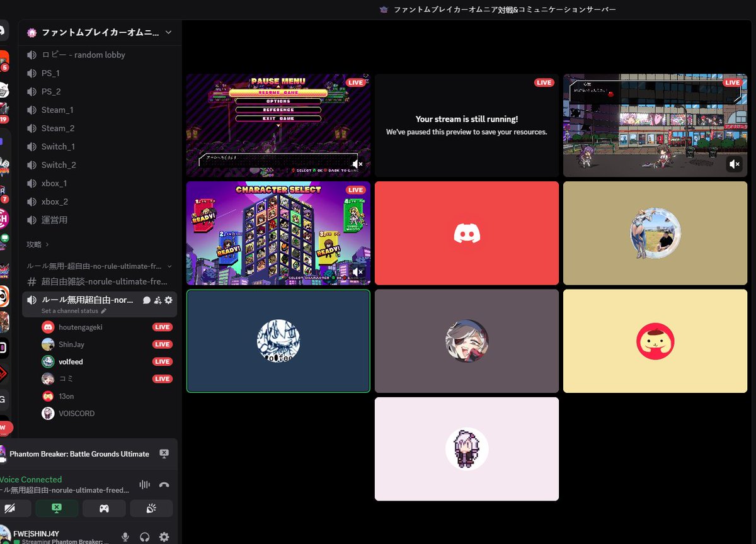Screen dimensions: 756x544
Task: Click Phantom Breaker: Battle Grounds Ultimate stream title
Action: point(79,454)
